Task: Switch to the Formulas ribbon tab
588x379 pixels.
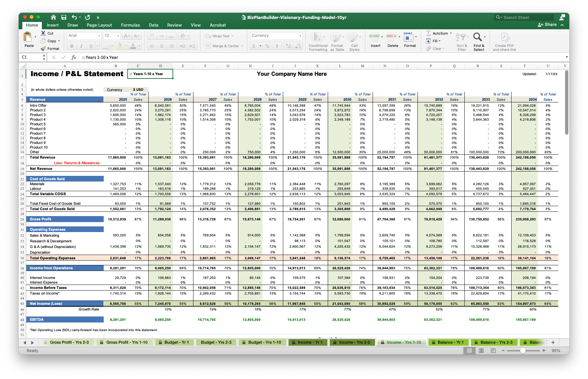Action: point(130,25)
